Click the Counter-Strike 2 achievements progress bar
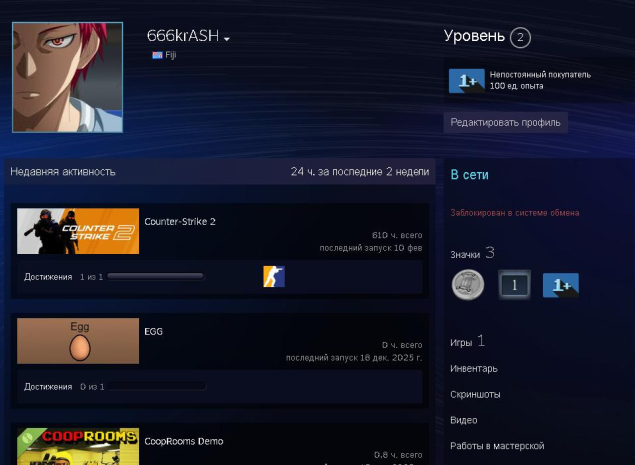This screenshot has width=635, height=465. (x=155, y=276)
